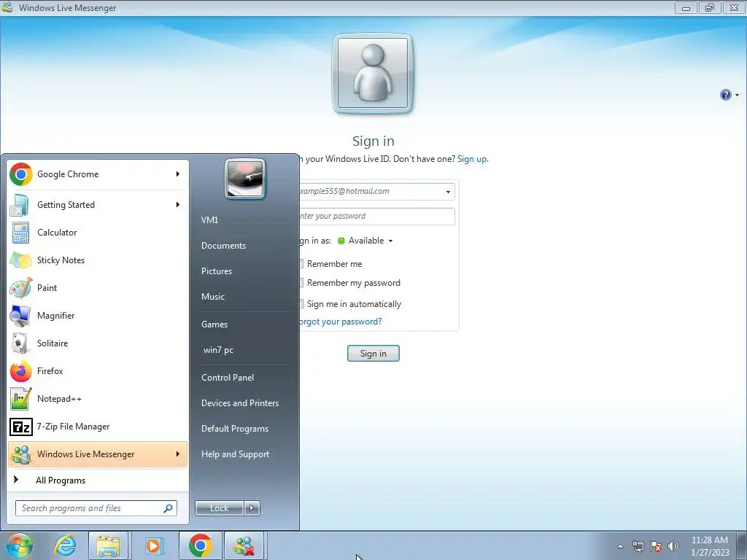Viewport: 747px width, 560px height.
Task: Click Messenger taskbar icon
Action: tap(244, 545)
